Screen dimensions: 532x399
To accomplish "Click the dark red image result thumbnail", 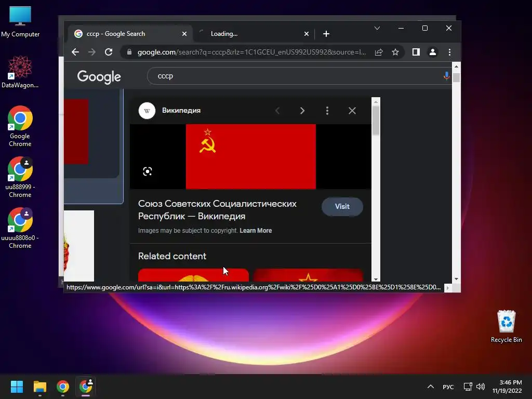I will (76, 131).
